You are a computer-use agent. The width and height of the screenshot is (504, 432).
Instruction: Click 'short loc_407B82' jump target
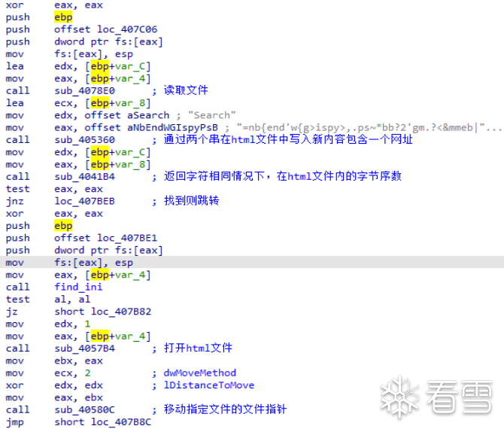102,312
